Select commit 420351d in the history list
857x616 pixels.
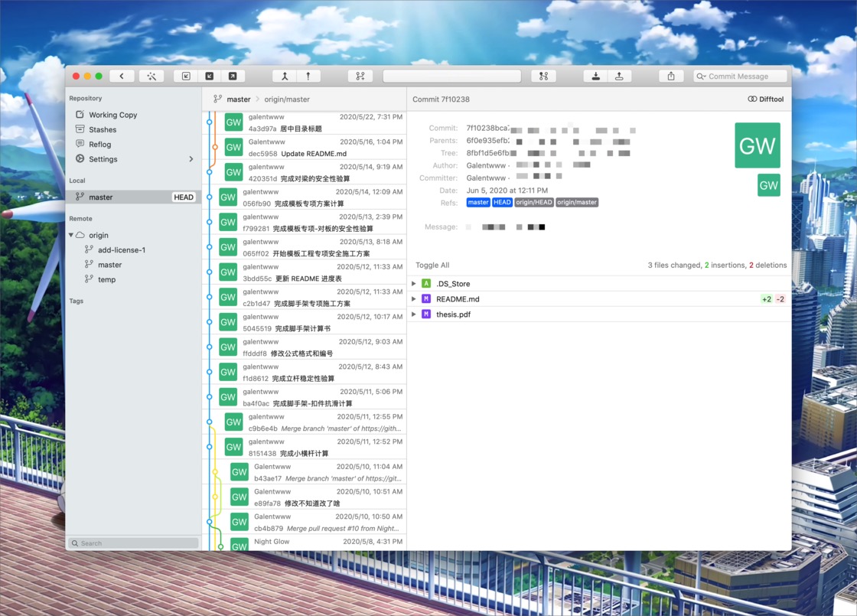tap(305, 173)
